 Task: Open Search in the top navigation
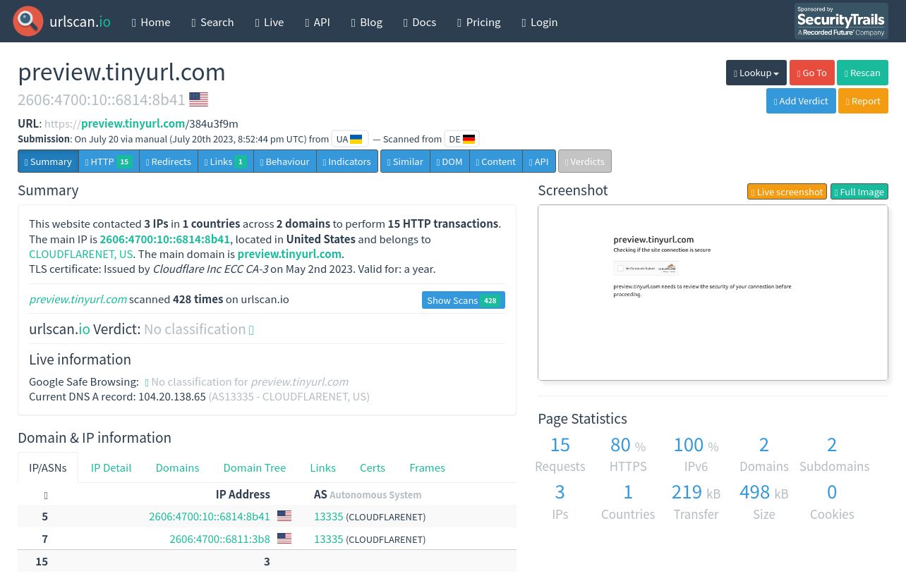coord(212,22)
